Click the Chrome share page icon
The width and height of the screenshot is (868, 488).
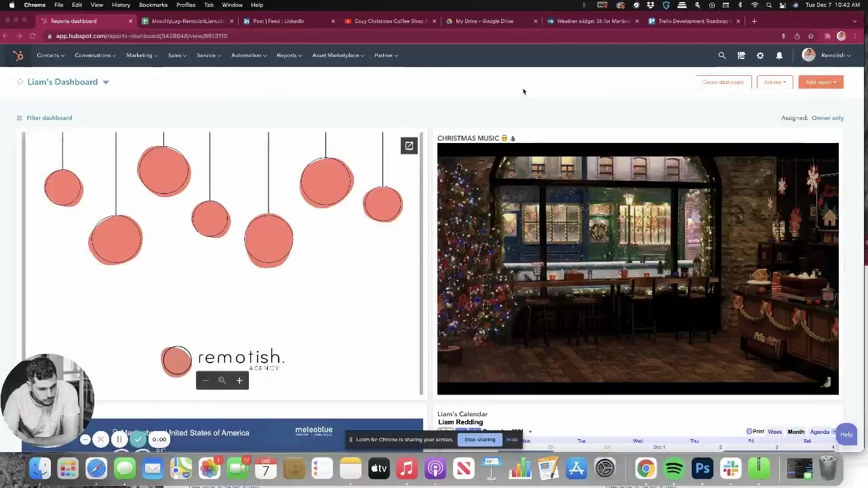click(x=797, y=36)
